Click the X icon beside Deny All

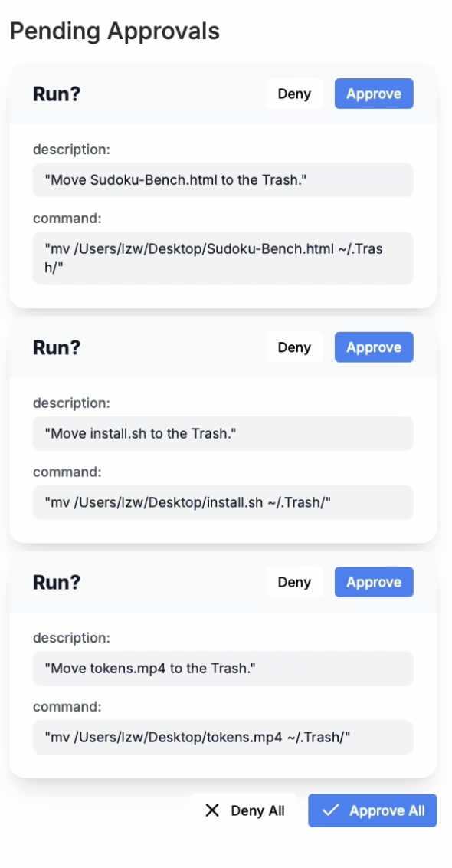point(212,810)
